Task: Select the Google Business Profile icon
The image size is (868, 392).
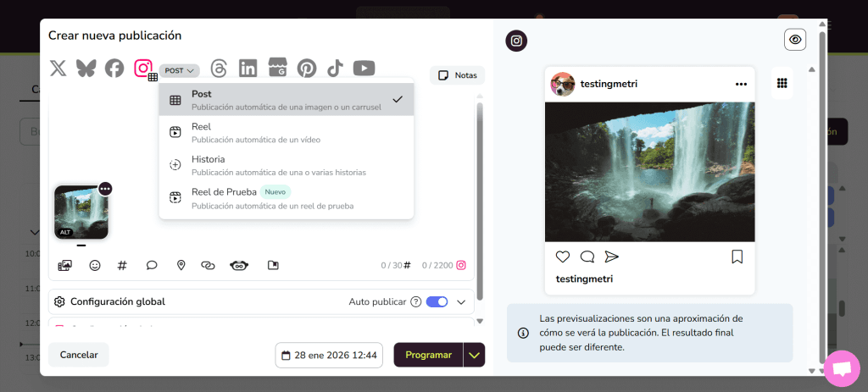Action: click(277, 67)
